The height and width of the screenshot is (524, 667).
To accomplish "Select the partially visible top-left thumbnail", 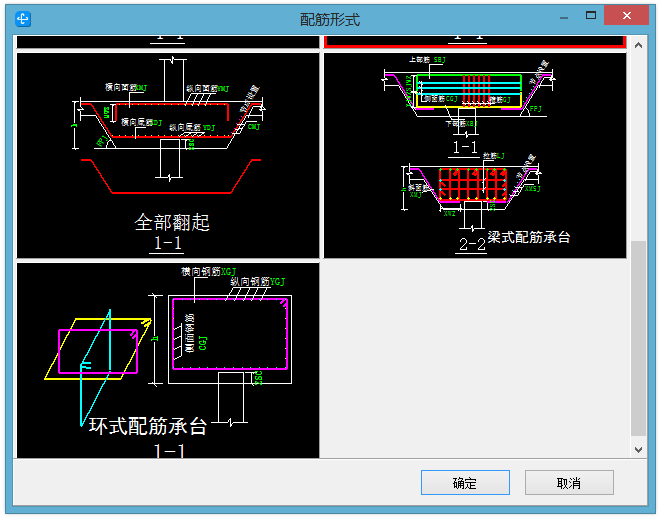I will pos(168,42).
